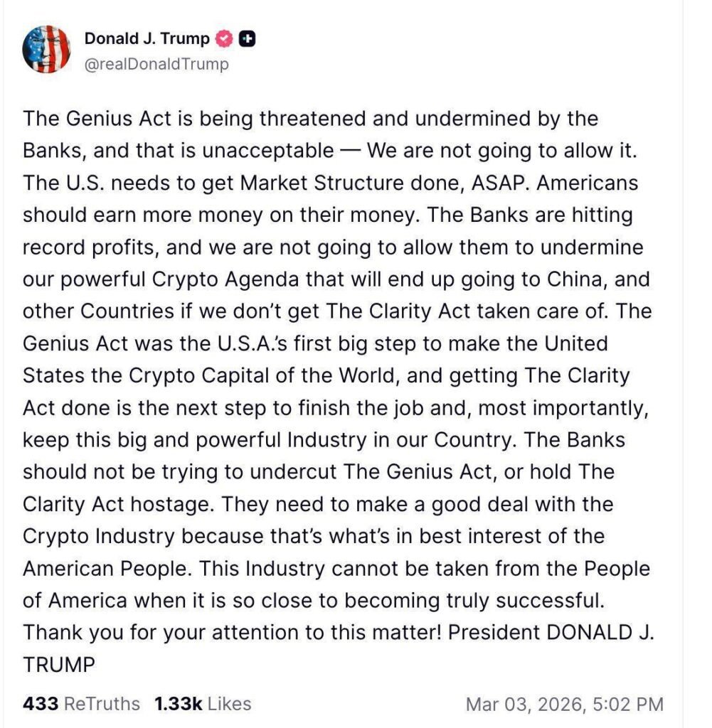Click the opening line mentioning the Genius Act
Image resolution: width=712 pixels, height=728 pixels.
tap(310, 118)
